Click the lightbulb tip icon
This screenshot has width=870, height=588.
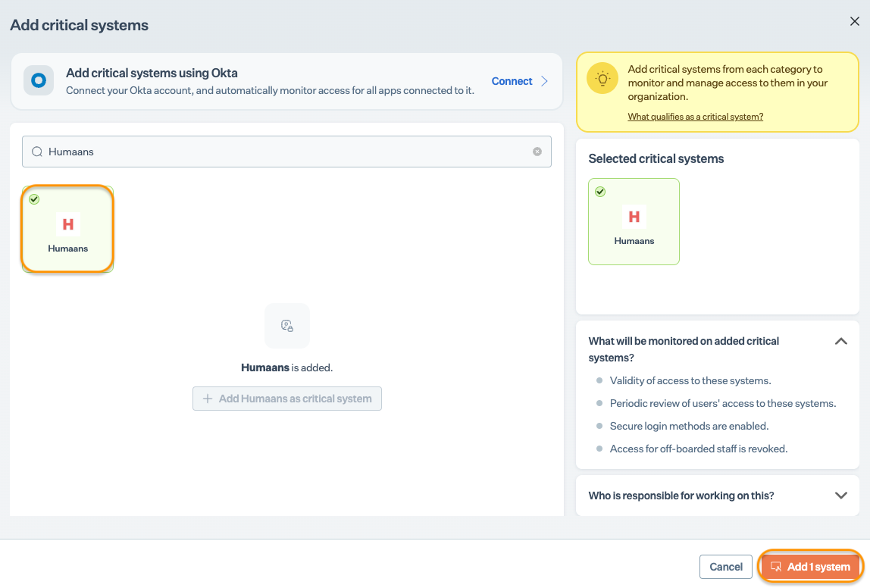(602, 78)
